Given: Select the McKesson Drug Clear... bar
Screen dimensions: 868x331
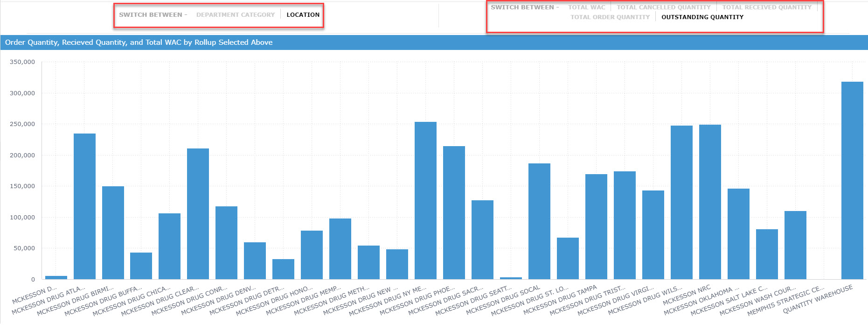Looking at the screenshot, I should [198, 214].
